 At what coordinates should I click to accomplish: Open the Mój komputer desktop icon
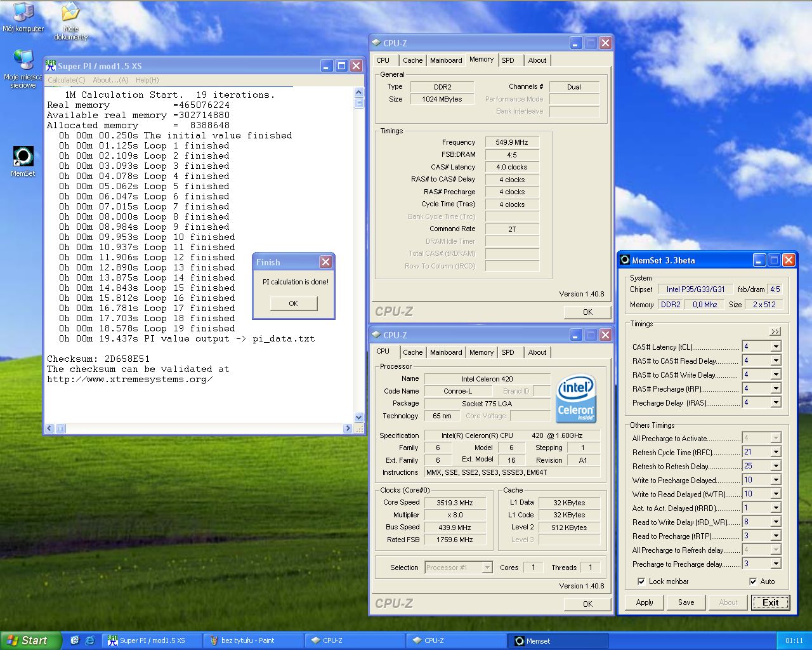23,18
